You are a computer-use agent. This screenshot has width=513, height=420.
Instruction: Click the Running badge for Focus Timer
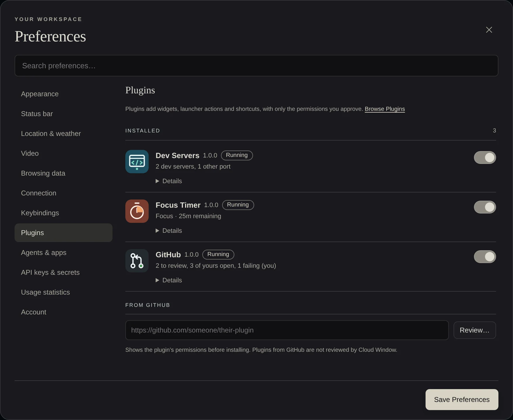click(238, 205)
